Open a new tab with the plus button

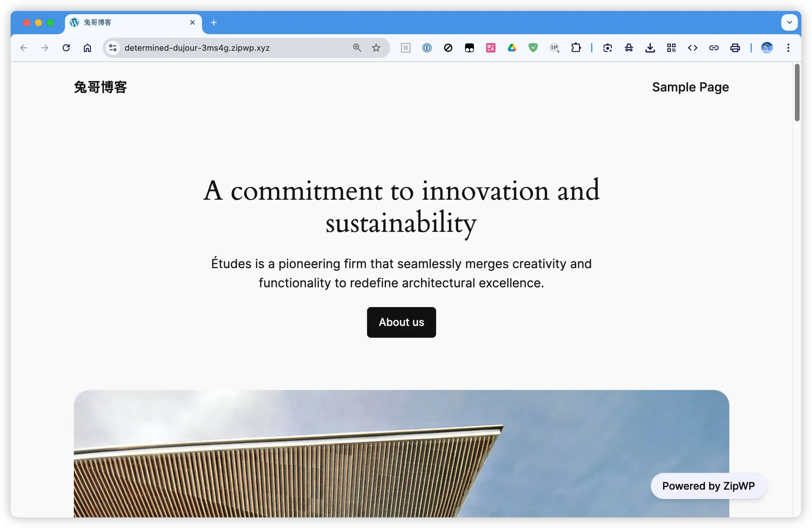point(213,23)
